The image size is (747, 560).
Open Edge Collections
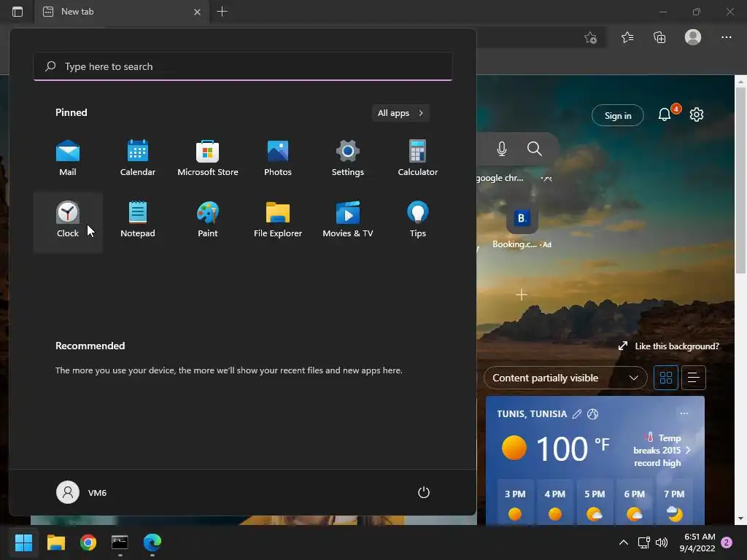659,37
